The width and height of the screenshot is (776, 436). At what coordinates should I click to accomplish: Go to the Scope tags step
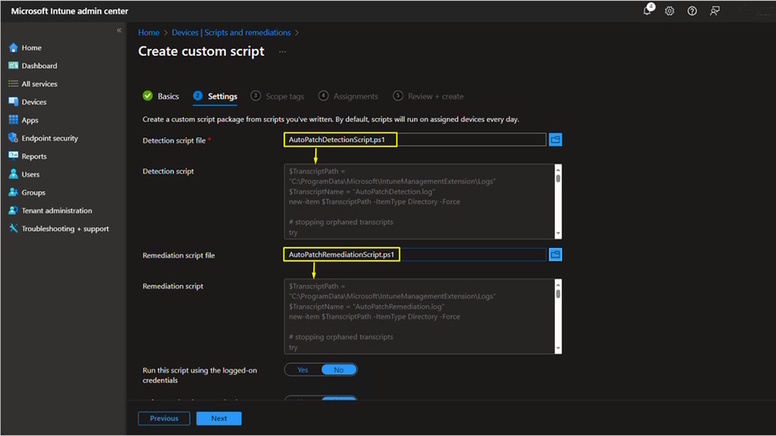point(277,96)
